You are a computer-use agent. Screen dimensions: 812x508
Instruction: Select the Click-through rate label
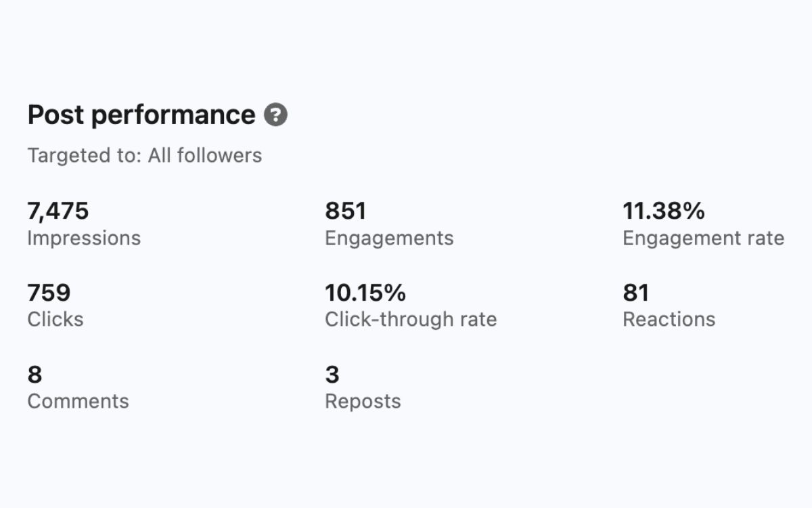tap(411, 319)
